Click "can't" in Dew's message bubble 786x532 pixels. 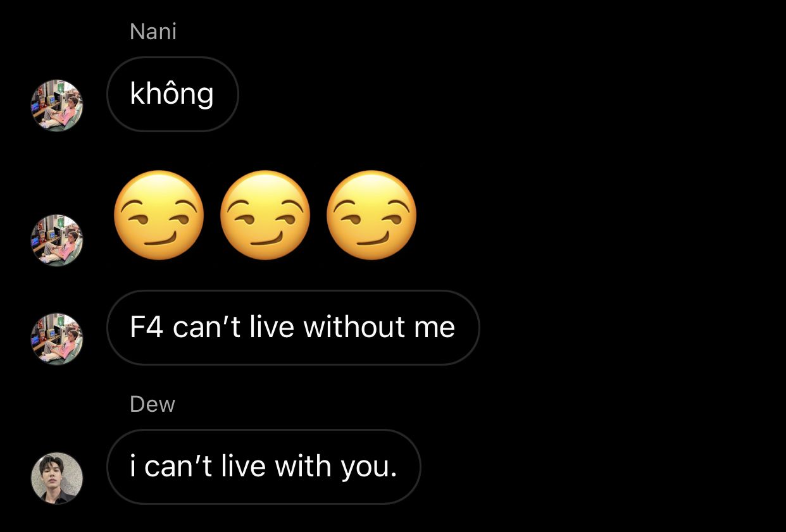pos(178,466)
